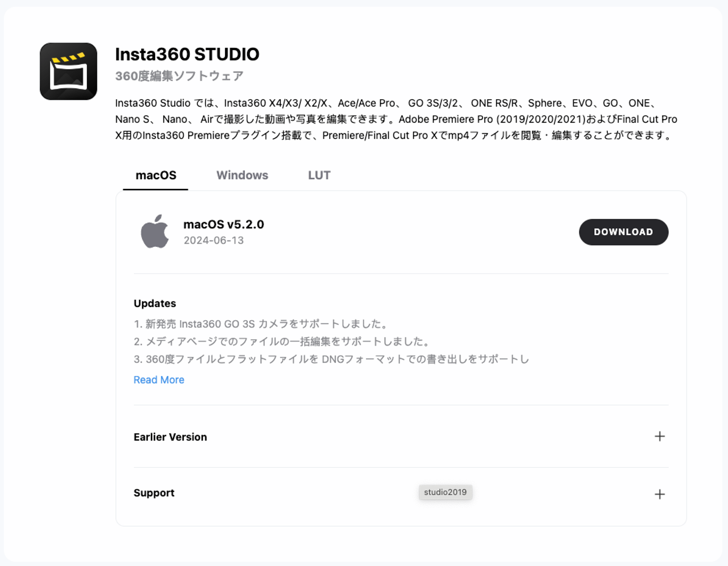Click the Earlier Version heading
728x566 pixels.
(x=170, y=437)
